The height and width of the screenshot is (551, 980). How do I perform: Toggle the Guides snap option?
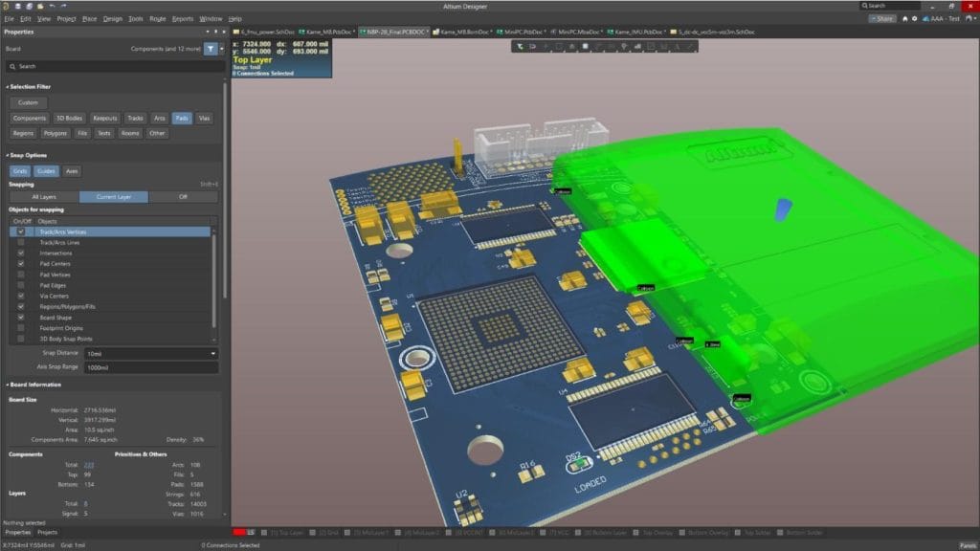click(49, 169)
